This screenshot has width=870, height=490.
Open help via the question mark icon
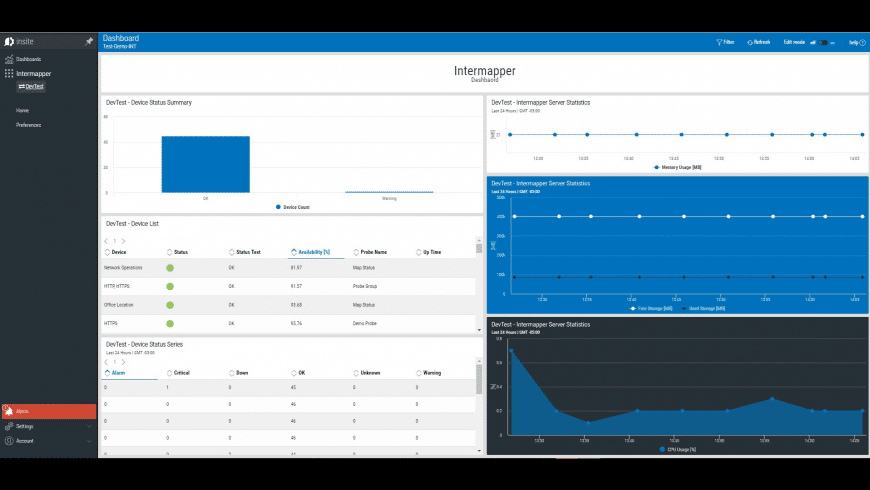click(862, 42)
